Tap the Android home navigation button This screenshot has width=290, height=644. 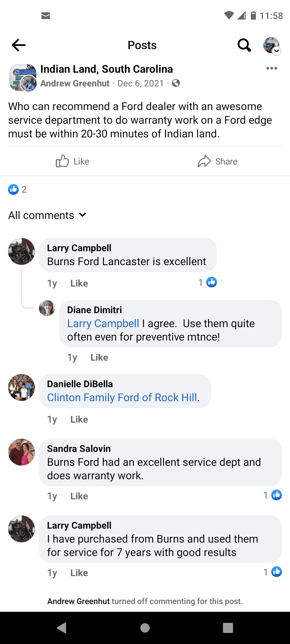[x=145, y=628]
